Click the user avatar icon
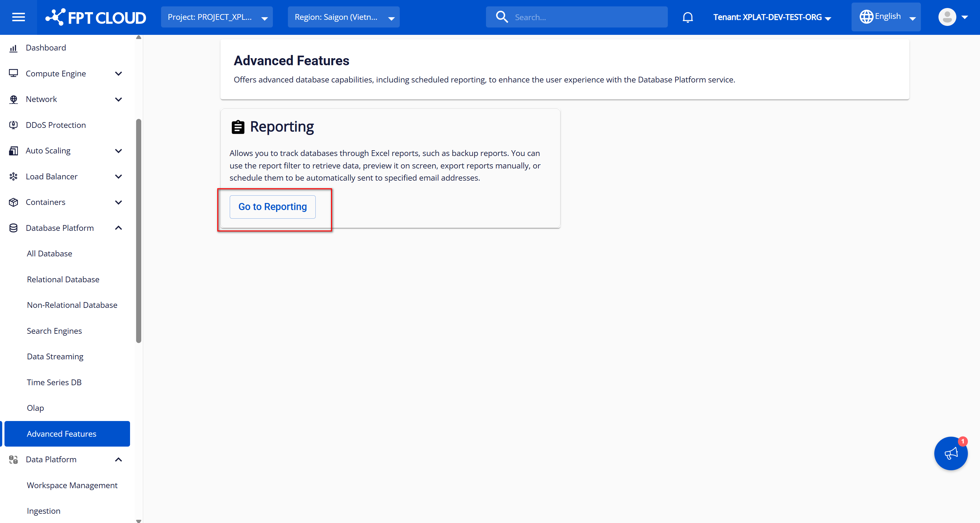 click(947, 17)
